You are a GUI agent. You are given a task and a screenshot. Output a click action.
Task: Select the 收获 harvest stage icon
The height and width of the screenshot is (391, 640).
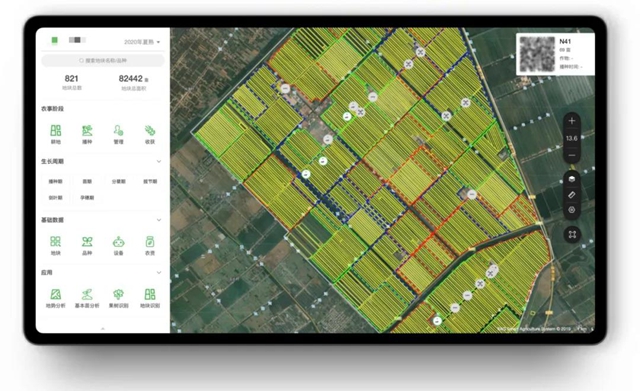(150, 131)
